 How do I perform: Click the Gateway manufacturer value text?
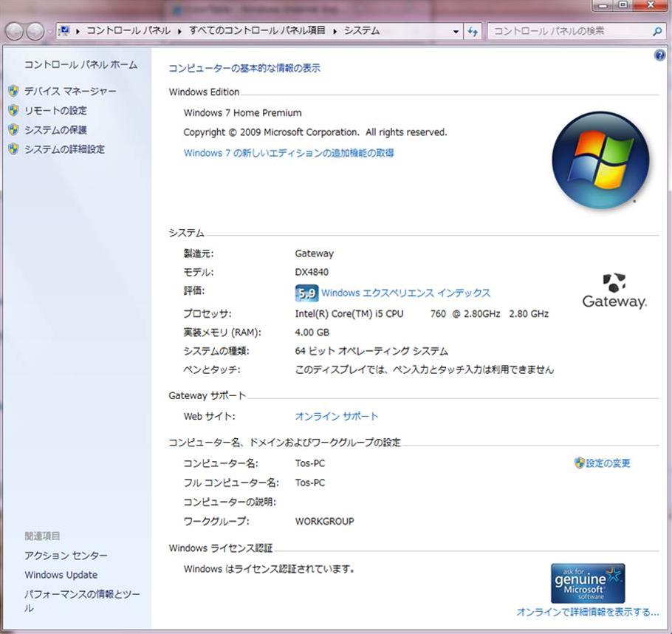314,253
